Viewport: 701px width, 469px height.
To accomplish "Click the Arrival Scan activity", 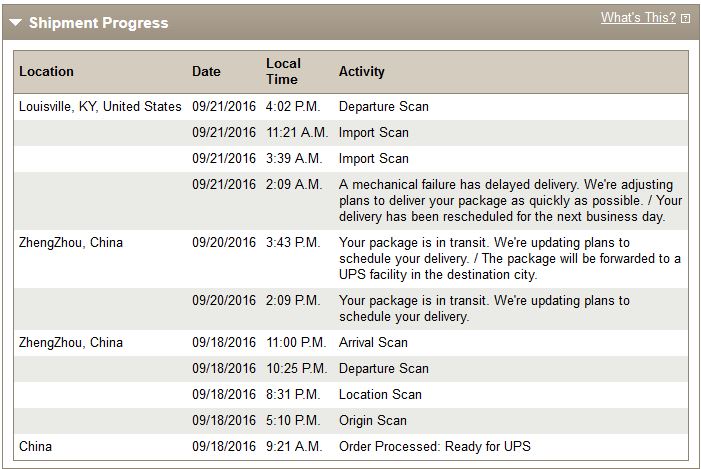I will coord(373,342).
